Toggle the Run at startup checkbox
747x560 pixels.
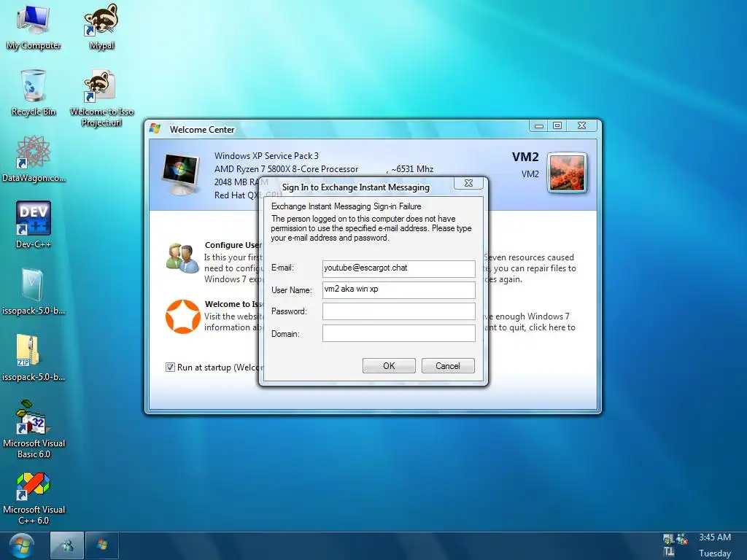(170, 367)
